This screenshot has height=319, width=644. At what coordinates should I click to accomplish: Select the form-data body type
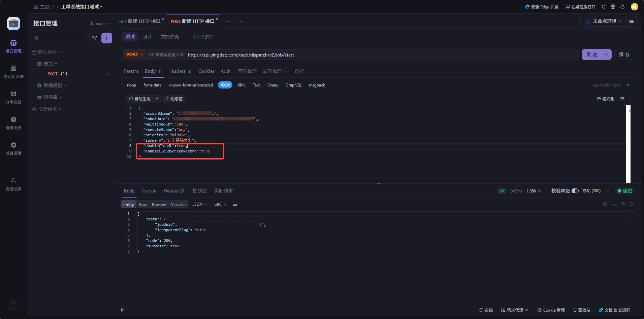pyautogui.click(x=152, y=85)
